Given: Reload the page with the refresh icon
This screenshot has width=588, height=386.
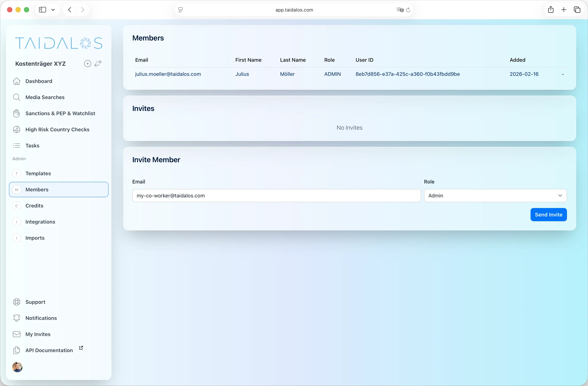Looking at the screenshot, I should pyautogui.click(x=408, y=10).
